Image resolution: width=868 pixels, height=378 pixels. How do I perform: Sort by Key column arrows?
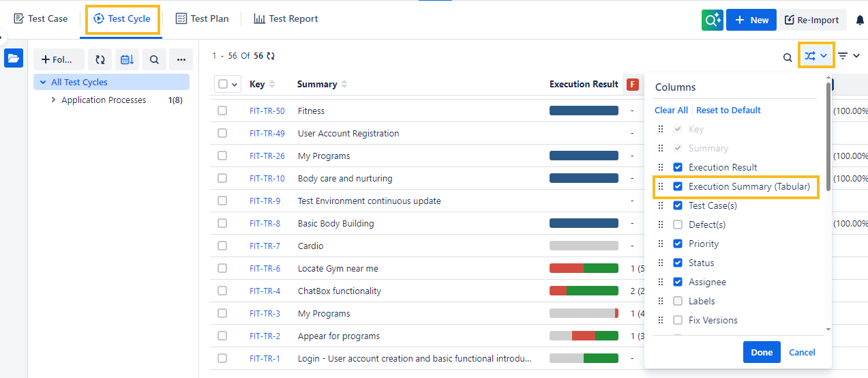point(272,84)
